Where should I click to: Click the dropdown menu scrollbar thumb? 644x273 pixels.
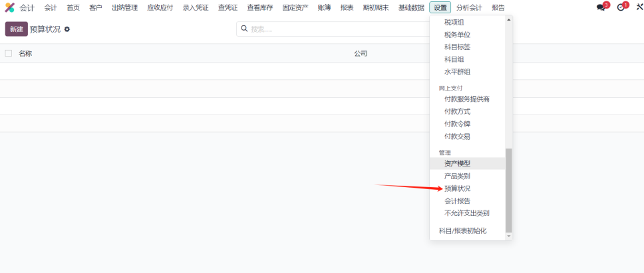coord(509,190)
